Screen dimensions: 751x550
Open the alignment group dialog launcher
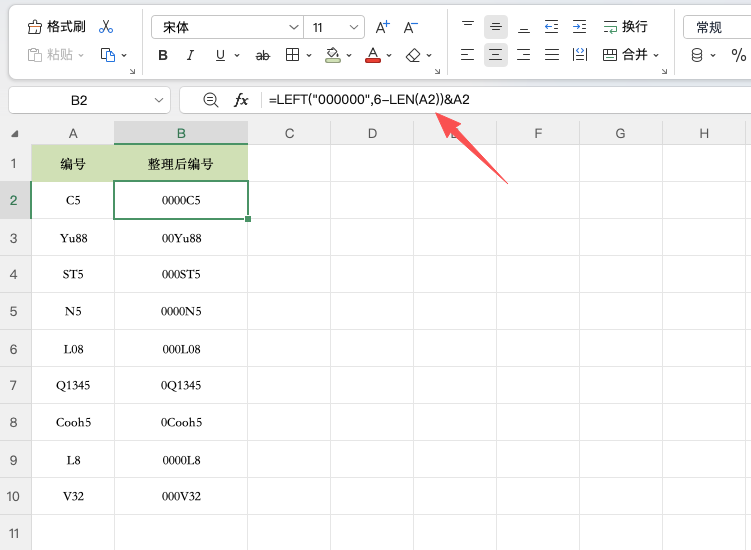point(664,71)
